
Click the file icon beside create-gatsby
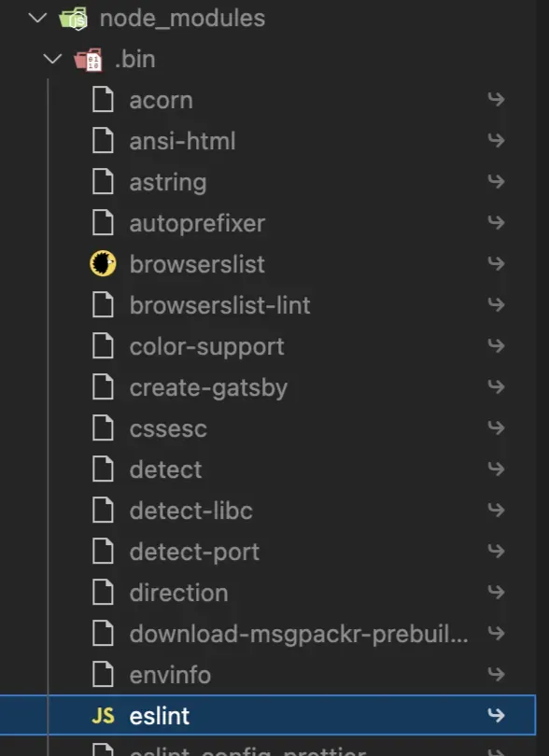click(x=103, y=387)
